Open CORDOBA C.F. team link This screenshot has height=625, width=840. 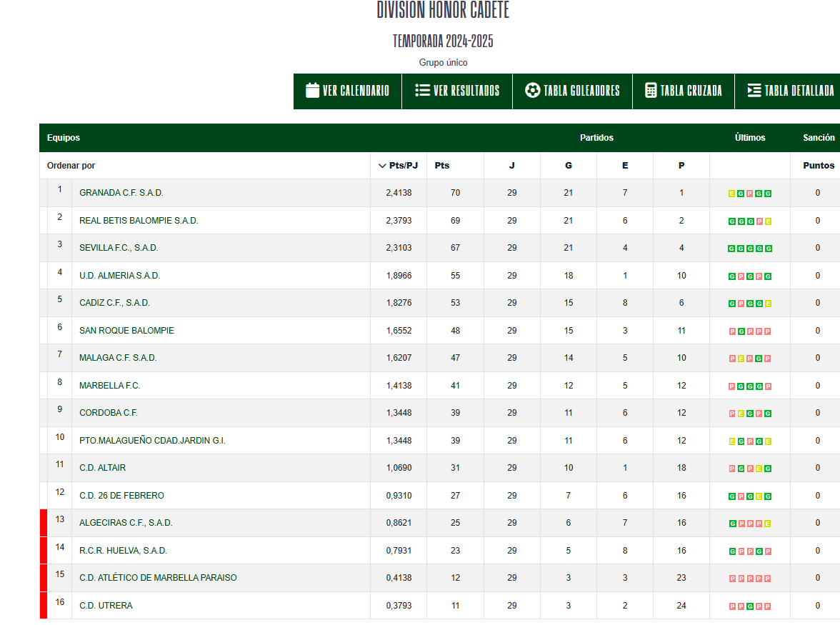click(109, 413)
